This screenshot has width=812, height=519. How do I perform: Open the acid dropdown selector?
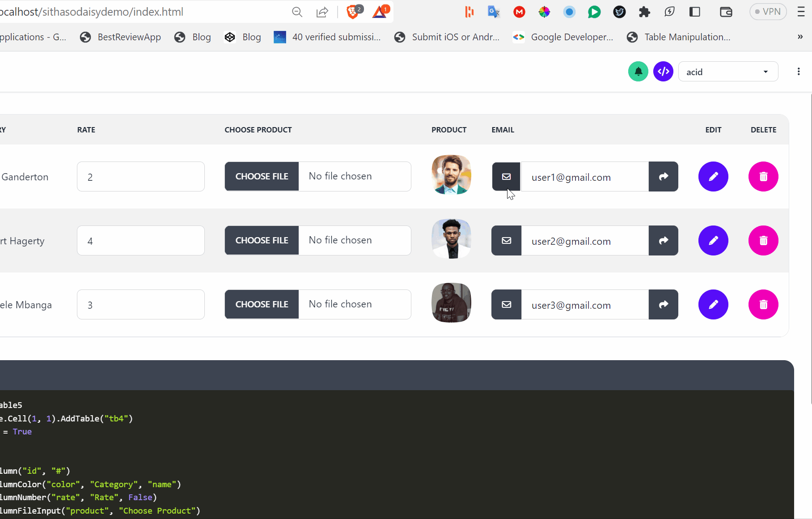tap(728, 71)
